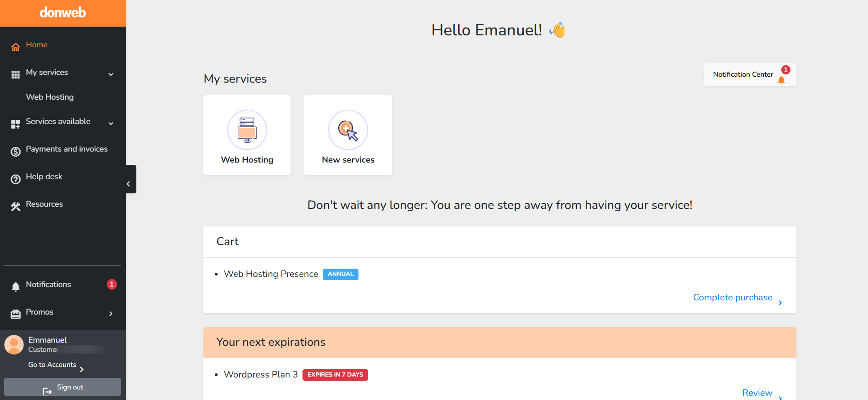Click the EXPIRES IN 7 DAYS badge
Viewport: 868px width, 400px height.
(335, 375)
